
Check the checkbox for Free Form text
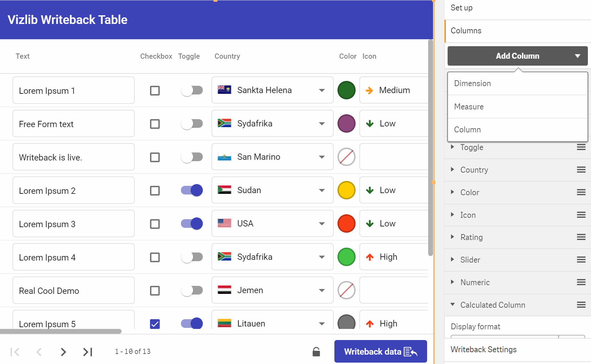(155, 124)
